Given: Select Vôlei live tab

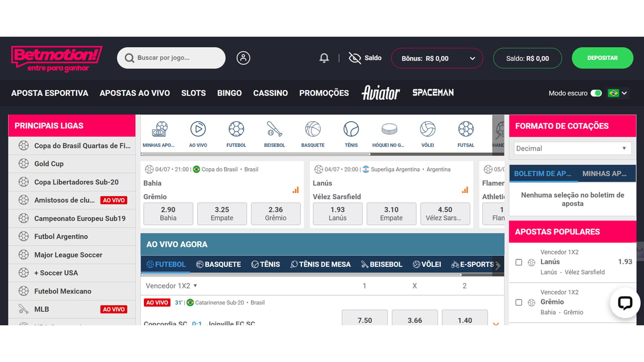Looking at the screenshot, I should 427,264.
